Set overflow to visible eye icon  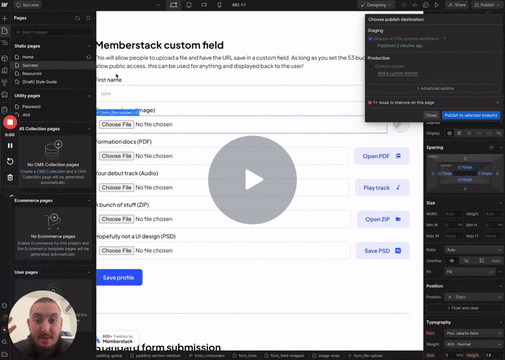(452, 261)
